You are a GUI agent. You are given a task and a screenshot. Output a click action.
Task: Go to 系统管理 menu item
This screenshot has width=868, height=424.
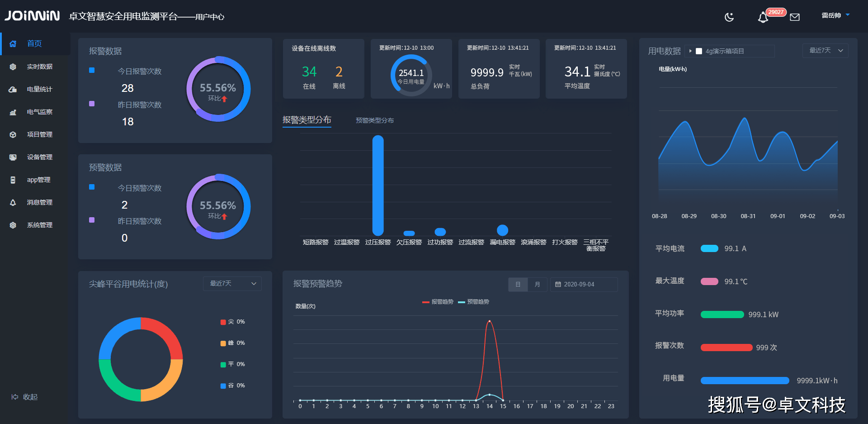coord(40,225)
